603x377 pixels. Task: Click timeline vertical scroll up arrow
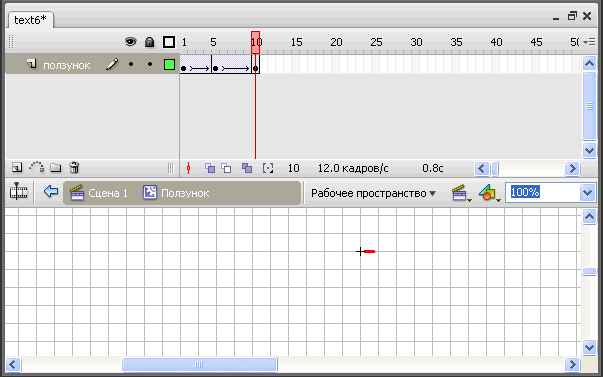[589, 63]
